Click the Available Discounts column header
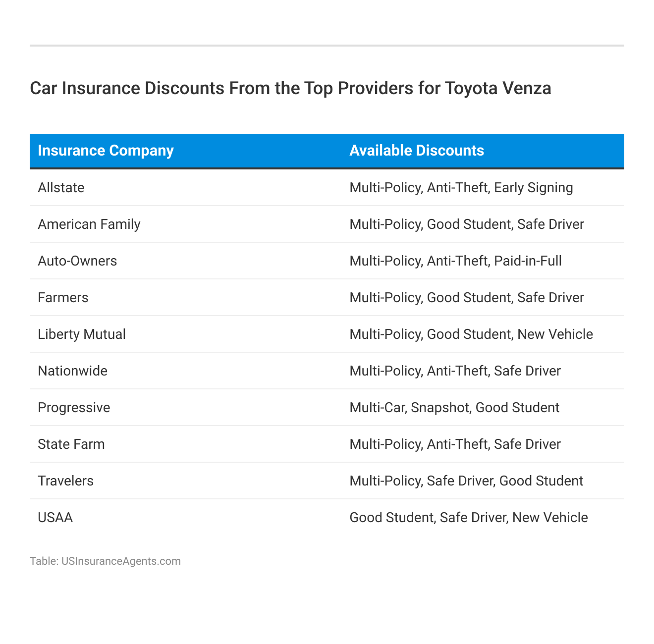The height and width of the screenshot is (644, 654). pyautogui.click(x=417, y=151)
